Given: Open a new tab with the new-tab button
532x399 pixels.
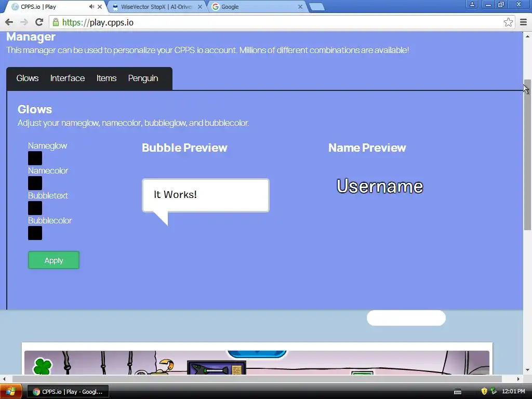Looking at the screenshot, I should [x=317, y=7].
